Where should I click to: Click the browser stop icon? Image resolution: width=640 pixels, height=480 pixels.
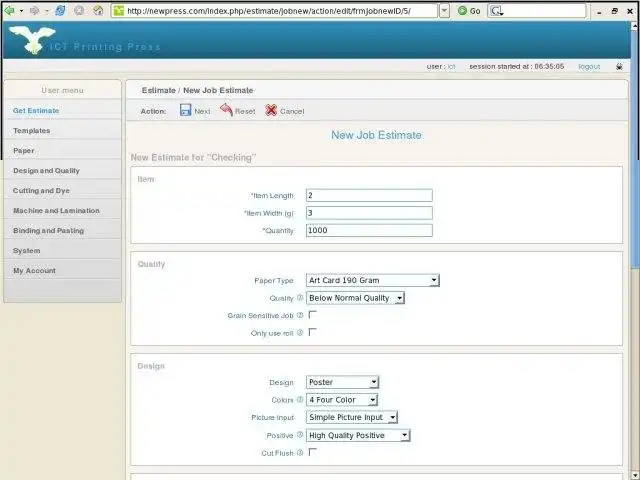pos(79,11)
